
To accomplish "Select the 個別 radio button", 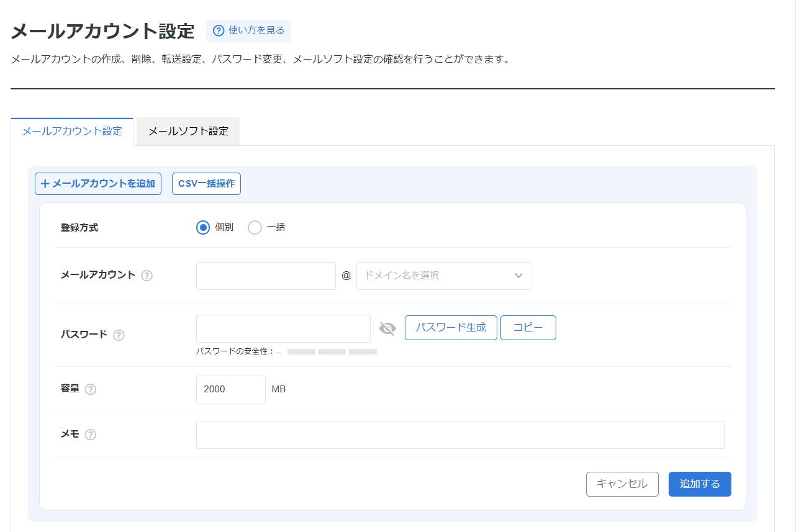I will click(x=202, y=227).
